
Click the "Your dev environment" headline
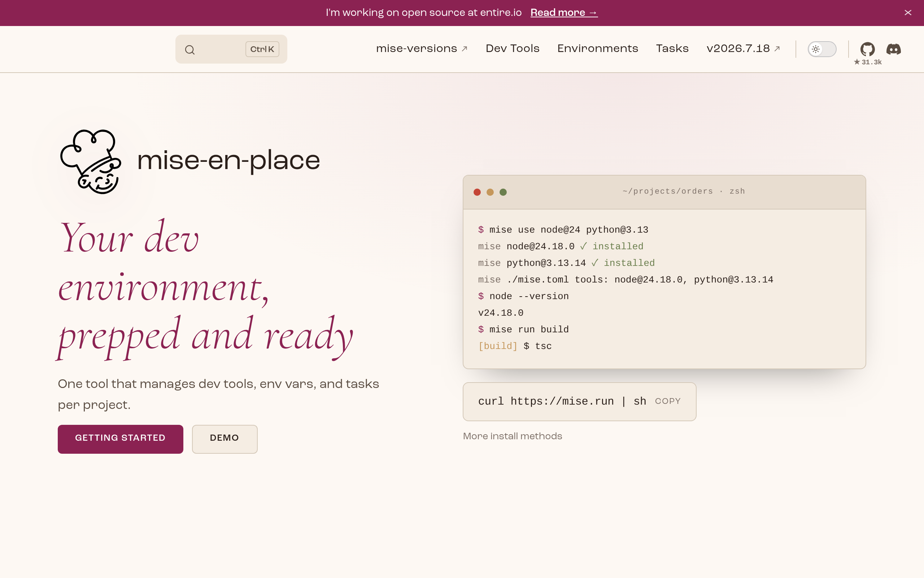point(205,289)
